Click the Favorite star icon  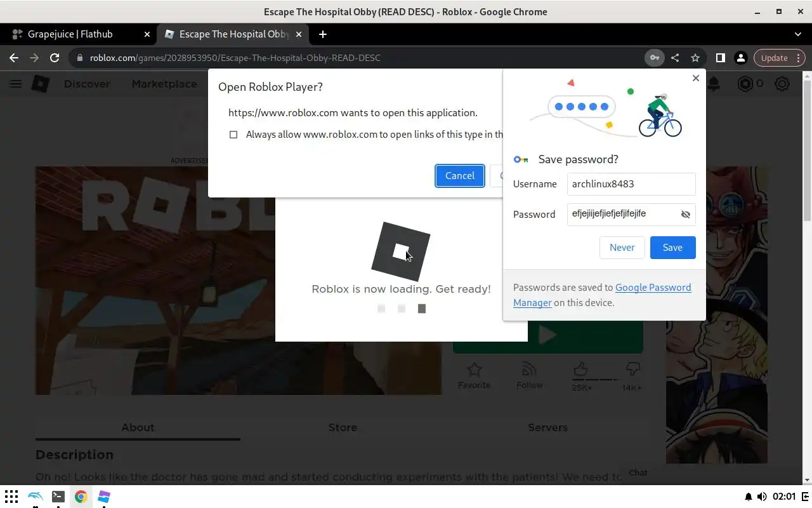[x=475, y=370]
